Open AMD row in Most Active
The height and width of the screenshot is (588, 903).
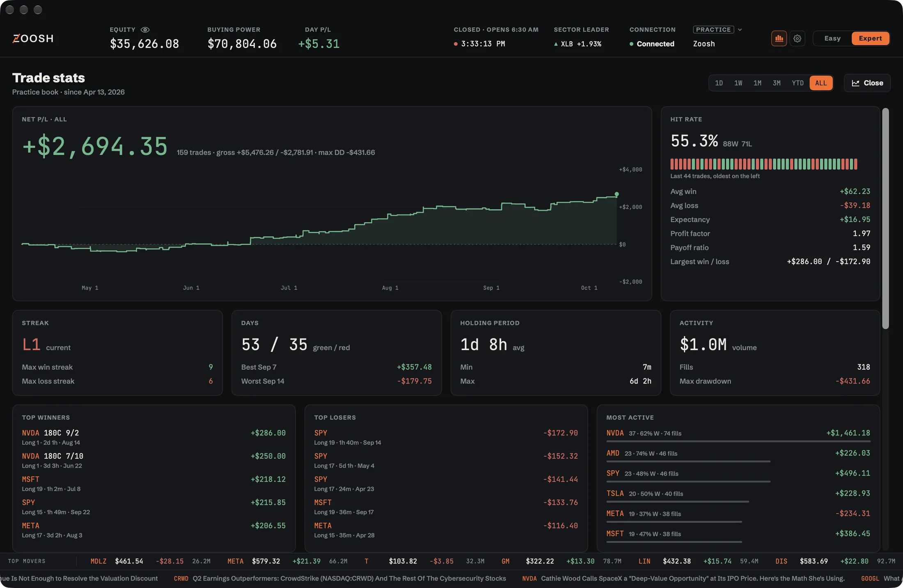(x=738, y=455)
